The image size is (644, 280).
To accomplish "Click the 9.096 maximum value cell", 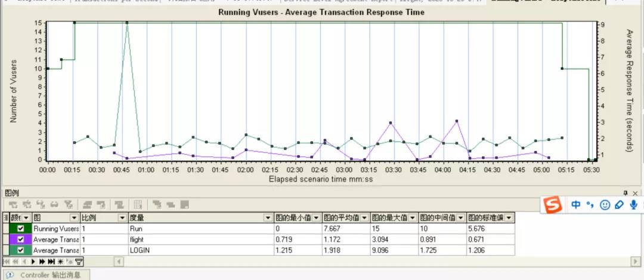I will click(394, 250).
